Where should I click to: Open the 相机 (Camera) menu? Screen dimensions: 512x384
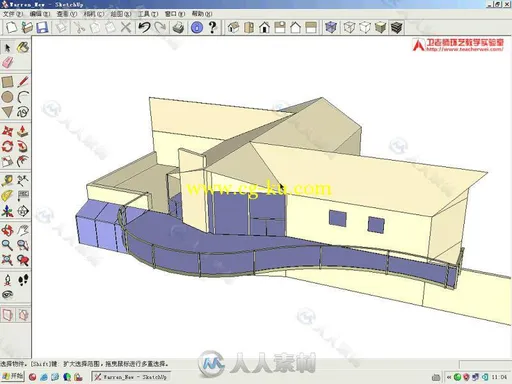click(94, 14)
